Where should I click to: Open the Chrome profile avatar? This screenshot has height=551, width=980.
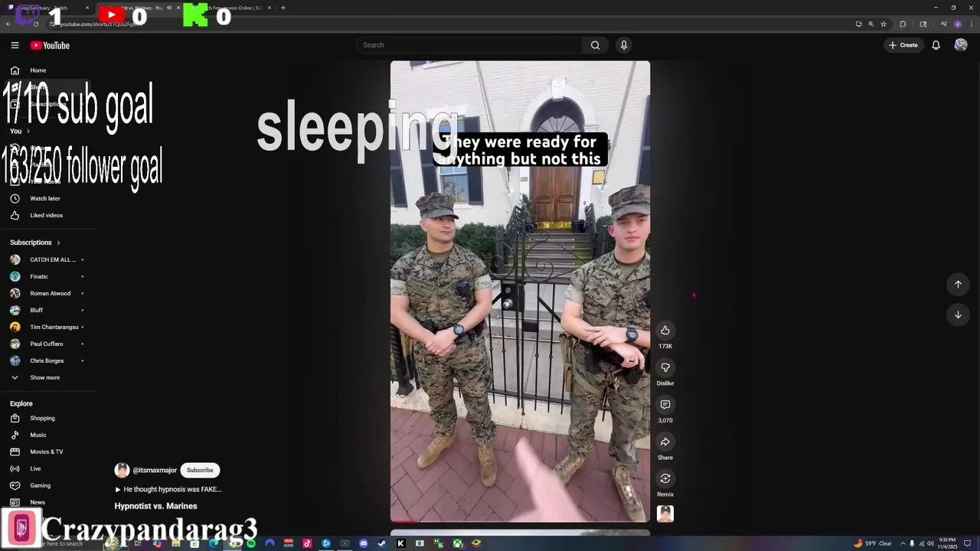click(x=958, y=24)
